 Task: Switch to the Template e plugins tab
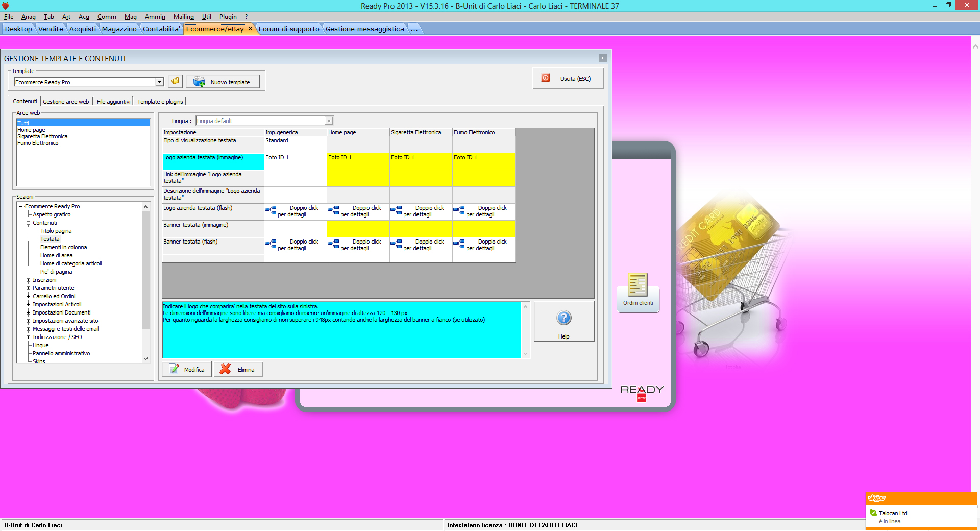click(160, 102)
